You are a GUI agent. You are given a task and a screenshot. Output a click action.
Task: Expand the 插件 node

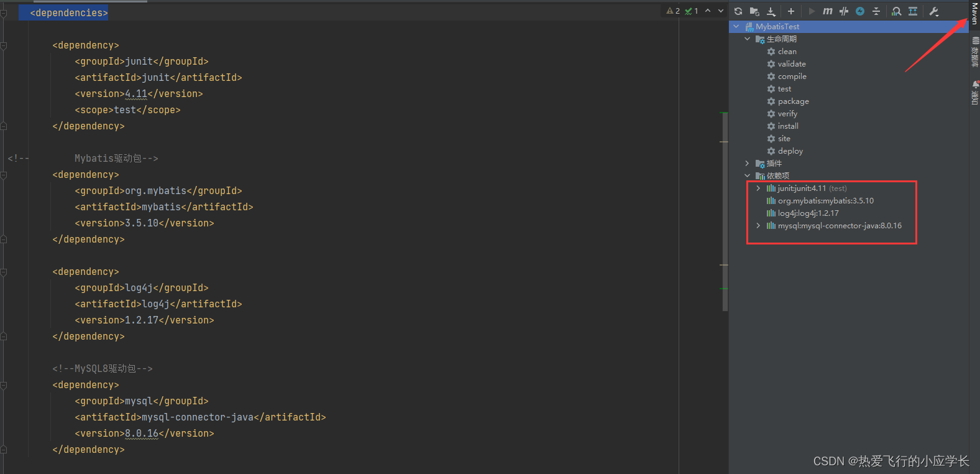pyautogui.click(x=748, y=164)
